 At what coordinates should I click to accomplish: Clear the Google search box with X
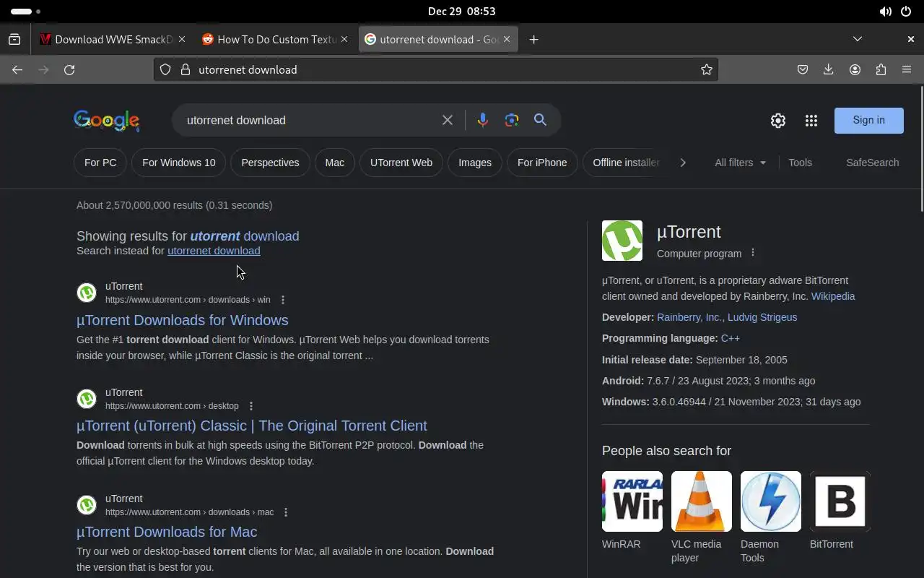pos(448,120)
